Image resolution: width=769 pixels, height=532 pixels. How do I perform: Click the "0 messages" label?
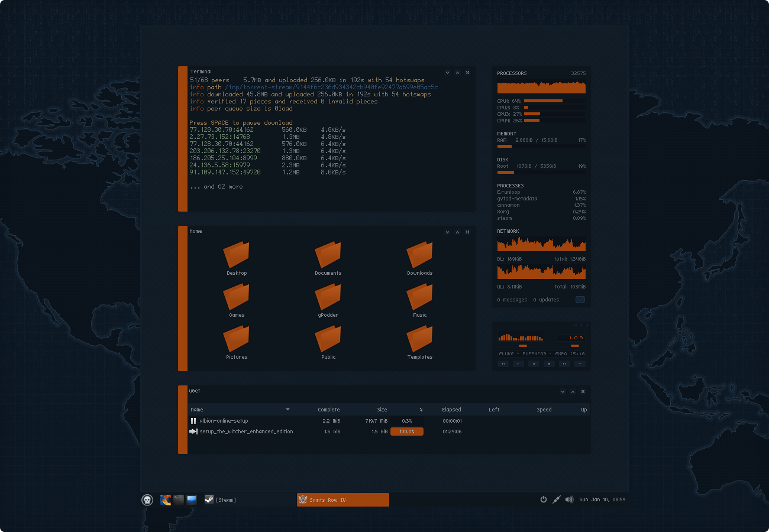coord(512,300)
